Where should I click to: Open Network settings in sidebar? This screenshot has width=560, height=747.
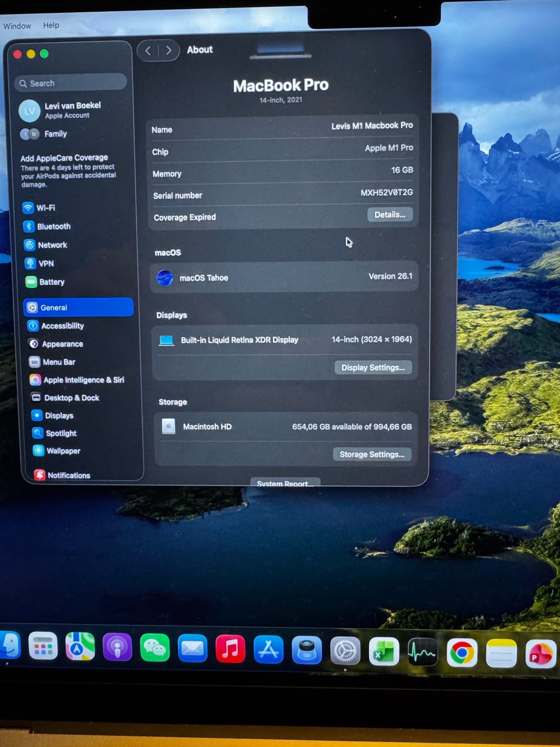(x=45, y=245)
